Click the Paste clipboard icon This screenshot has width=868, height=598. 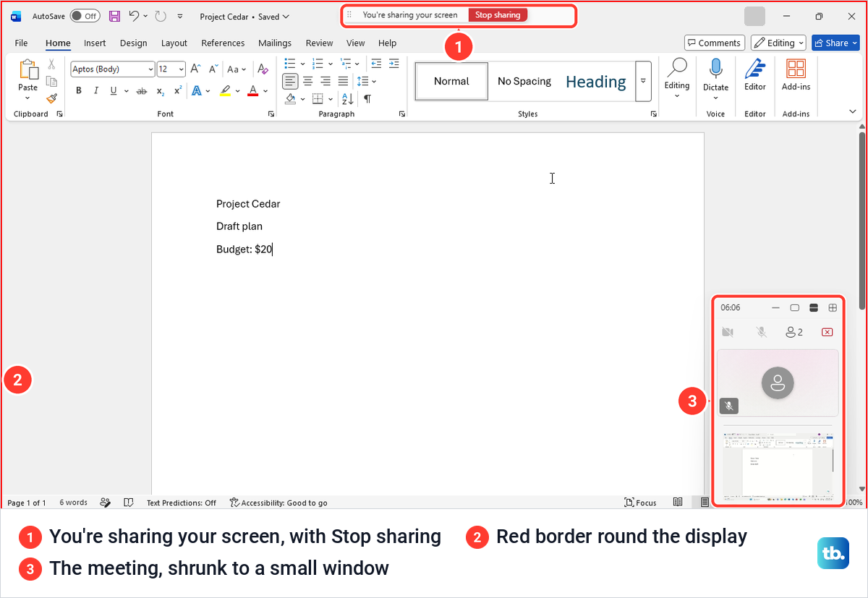[x=28, y=69]
